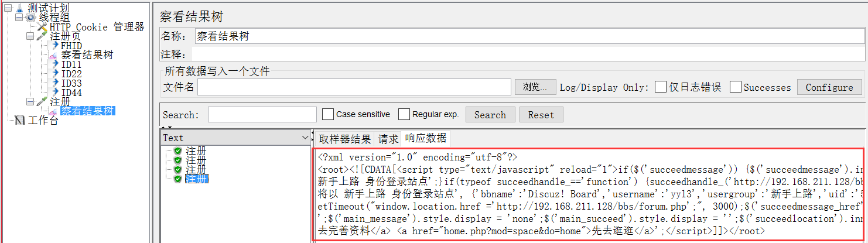Image resolution: width=868 pixels, height=243 pixels.
Task: Toggle the Regular exp. checkbox
Action: tap(404, 114)
